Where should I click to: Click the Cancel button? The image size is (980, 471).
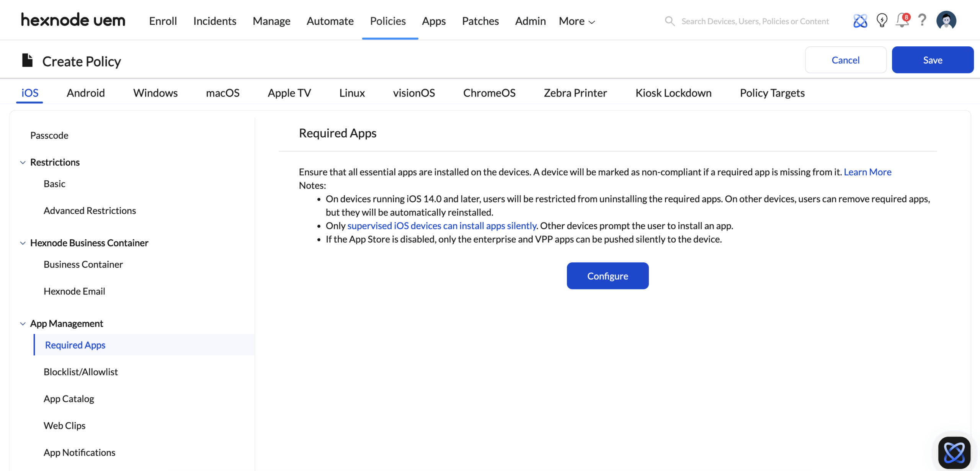coord(846,60)
